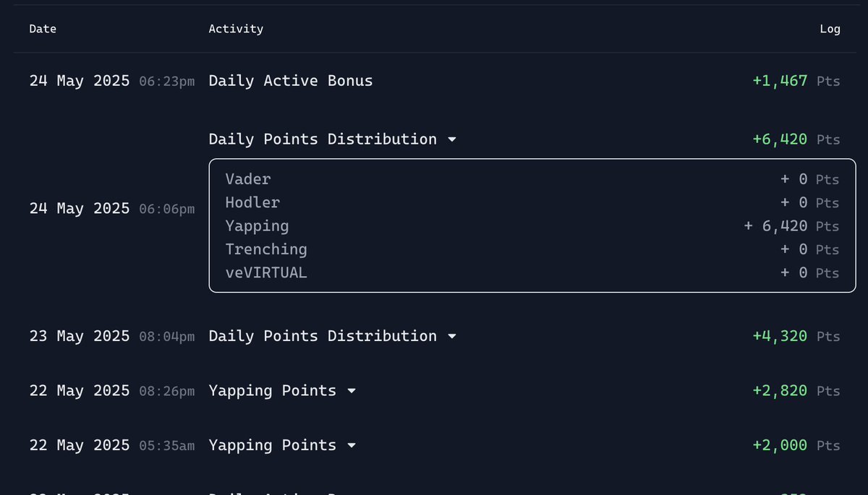Screen dimensions: 868x495
Task: Collapse the 24 May Daily Points Distribution arrow
Action: pos(452,139)
